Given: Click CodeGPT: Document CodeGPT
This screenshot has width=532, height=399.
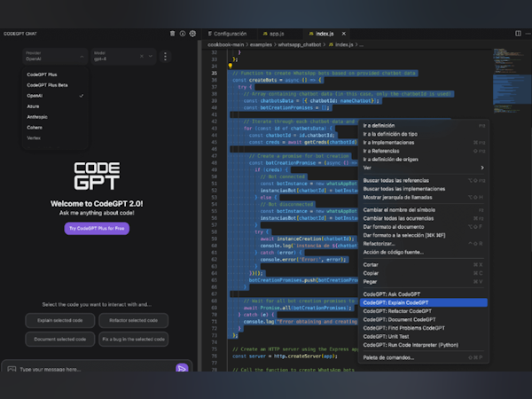Looking at the screenshot, I should point(424,319).
